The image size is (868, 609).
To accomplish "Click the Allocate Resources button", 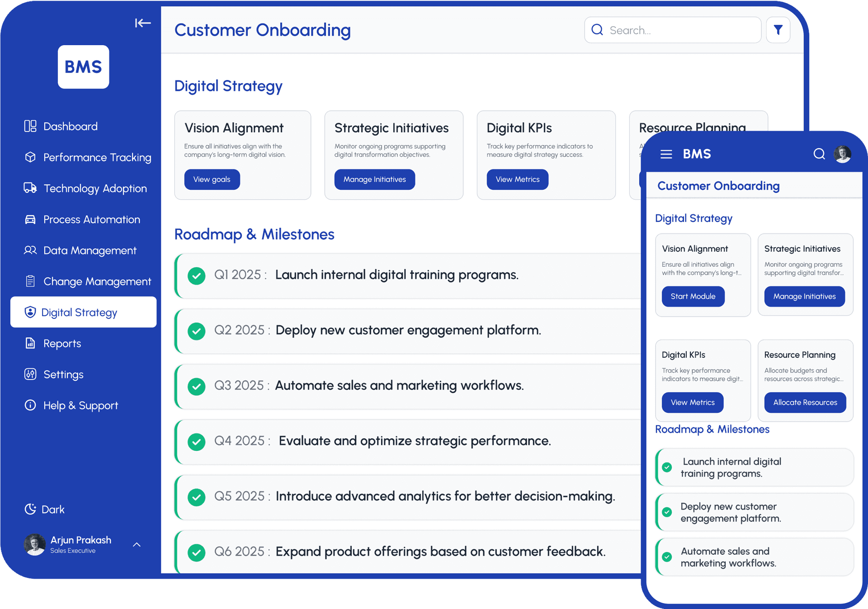I will click(x=805, y=402).
